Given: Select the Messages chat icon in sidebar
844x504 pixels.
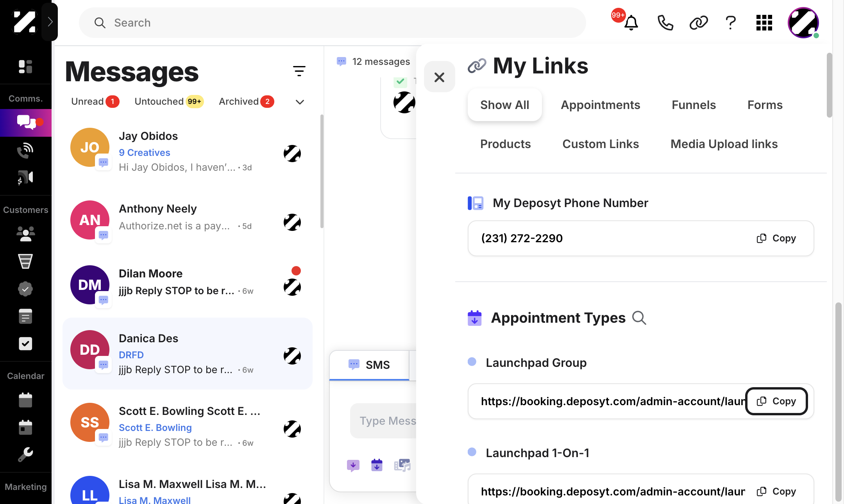Looking at the screenshot, I should (26, 122).
